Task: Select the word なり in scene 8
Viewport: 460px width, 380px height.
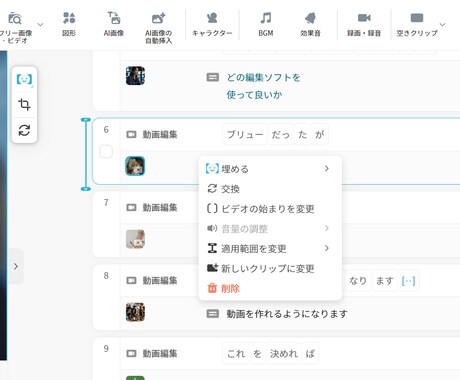Action: pos(358,281)
